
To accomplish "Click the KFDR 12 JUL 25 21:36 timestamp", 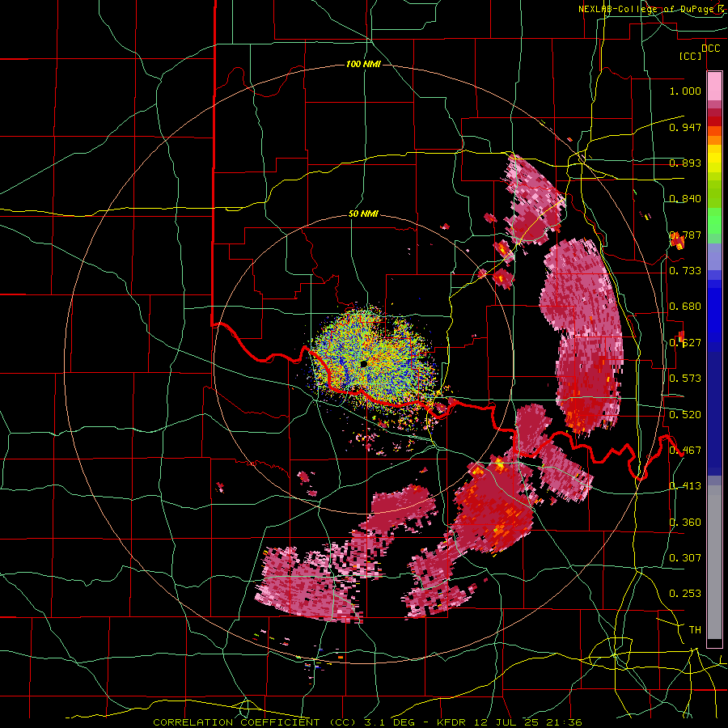I will click(x=510, y=722).
